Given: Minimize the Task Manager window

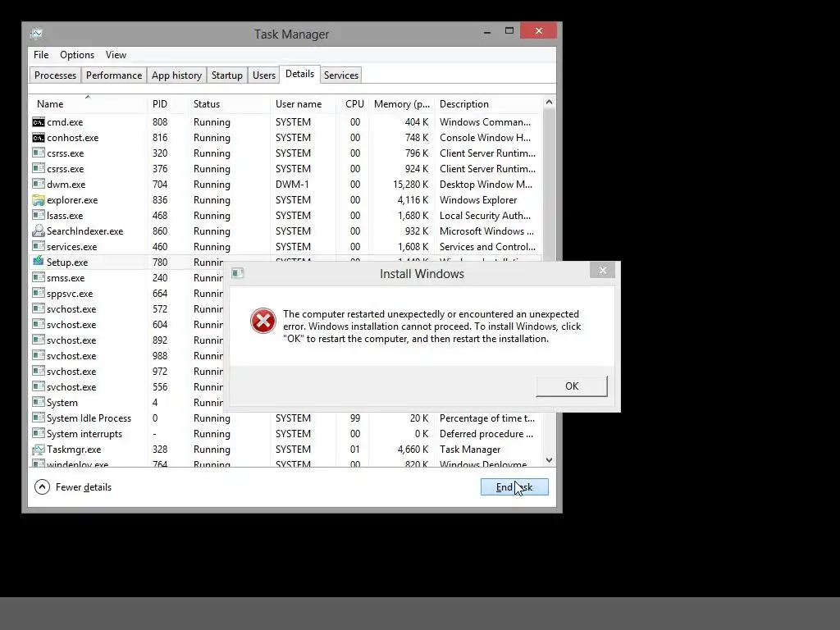Looking at the screenshot, I should tap(487, 32).
